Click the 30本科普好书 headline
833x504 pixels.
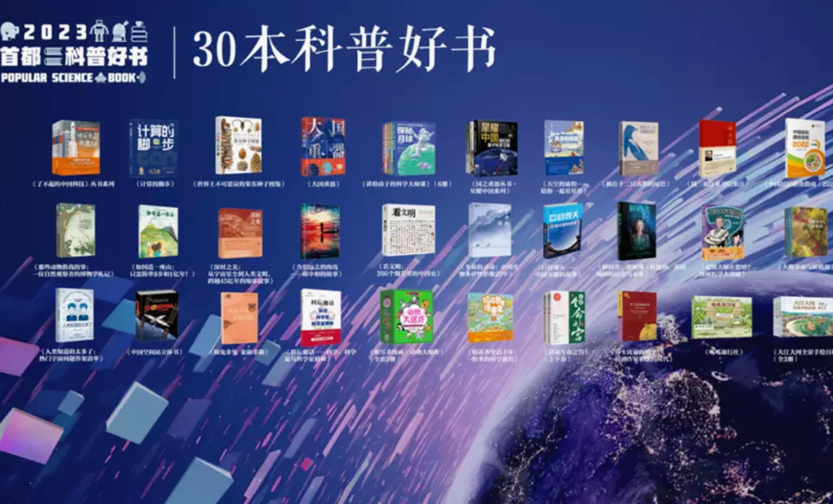344,50
